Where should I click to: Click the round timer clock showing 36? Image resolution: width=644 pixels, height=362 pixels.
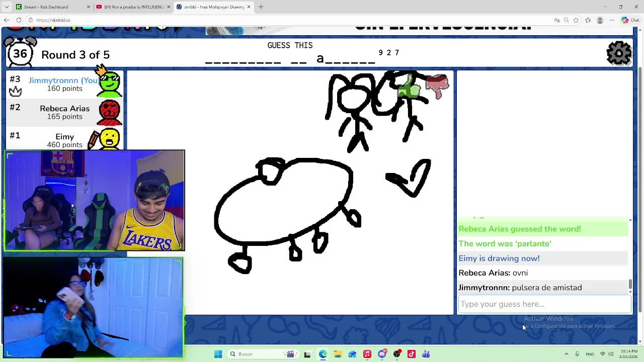(x=20, y=53)
